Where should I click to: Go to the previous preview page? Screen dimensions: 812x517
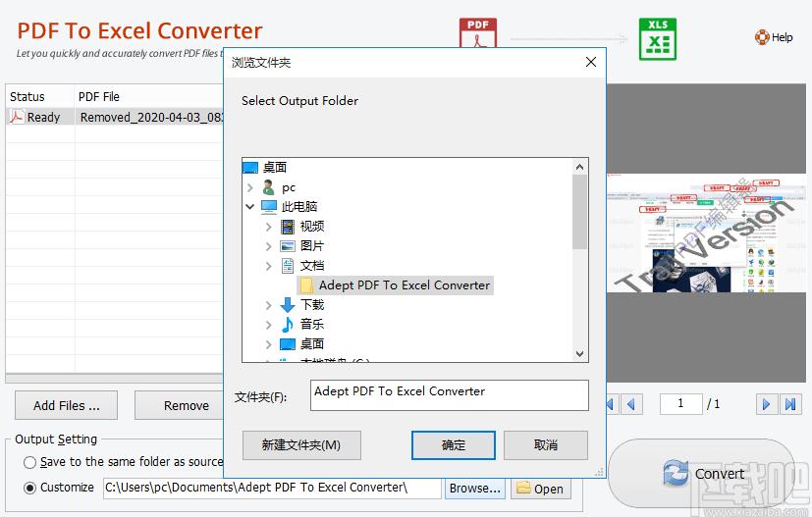pyautogui.click(x=631, y=404)
